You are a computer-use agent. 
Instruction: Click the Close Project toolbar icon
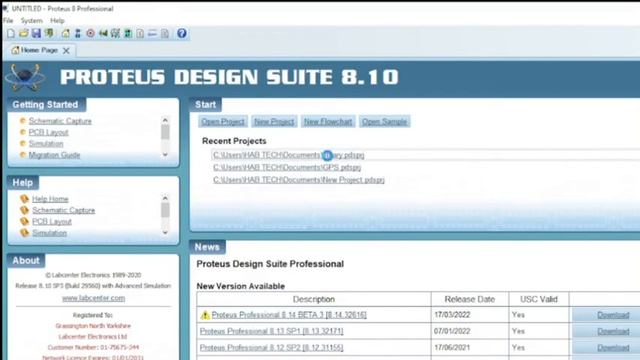(49, 33)
